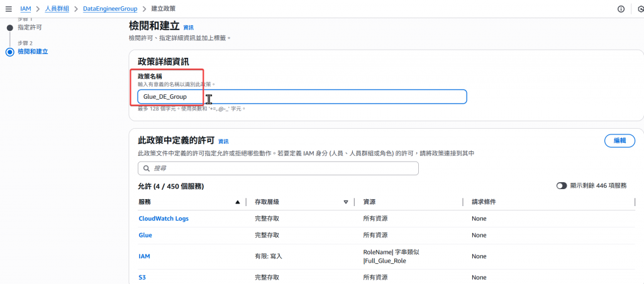Image resolution: width=644 pixels, height=284 pixels.
Task: Open 人員群組 breadcrumb link
Action: (57, 9)
